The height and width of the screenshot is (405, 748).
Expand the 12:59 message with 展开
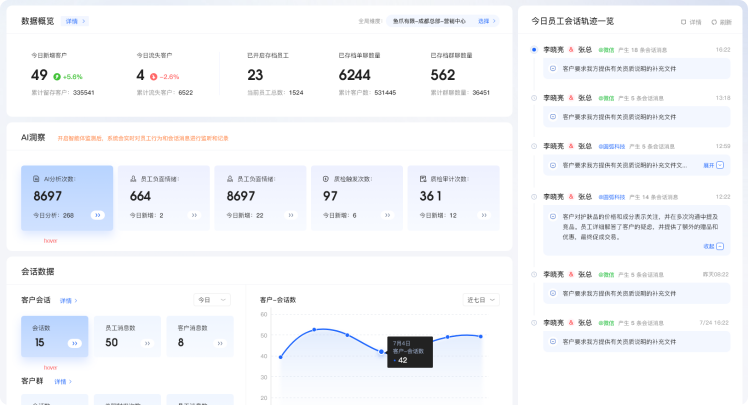pos(713,164)
